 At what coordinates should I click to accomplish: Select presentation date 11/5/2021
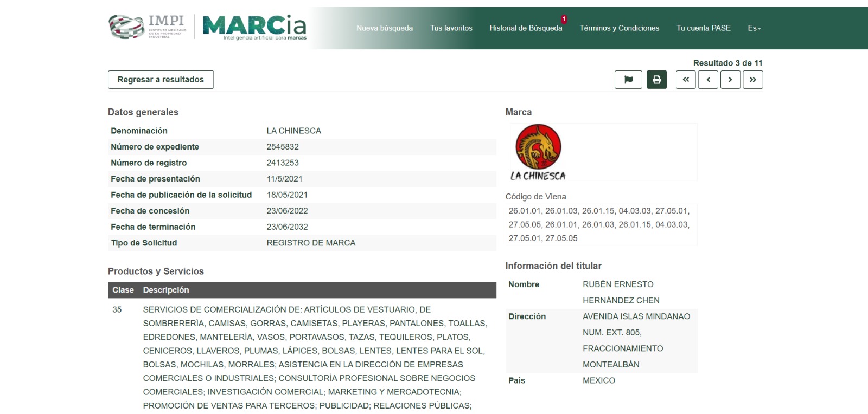285,179
